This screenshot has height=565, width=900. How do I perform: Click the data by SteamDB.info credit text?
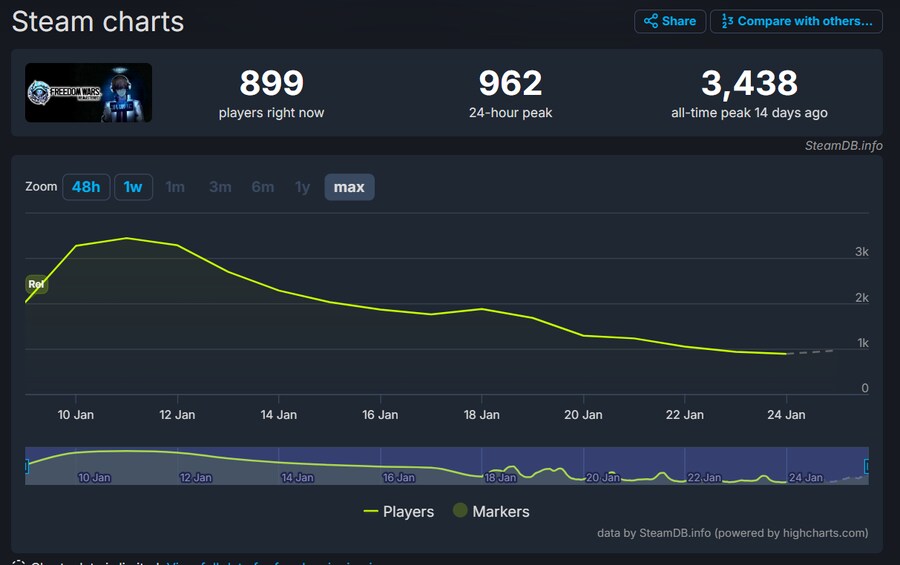coord(732,533)
